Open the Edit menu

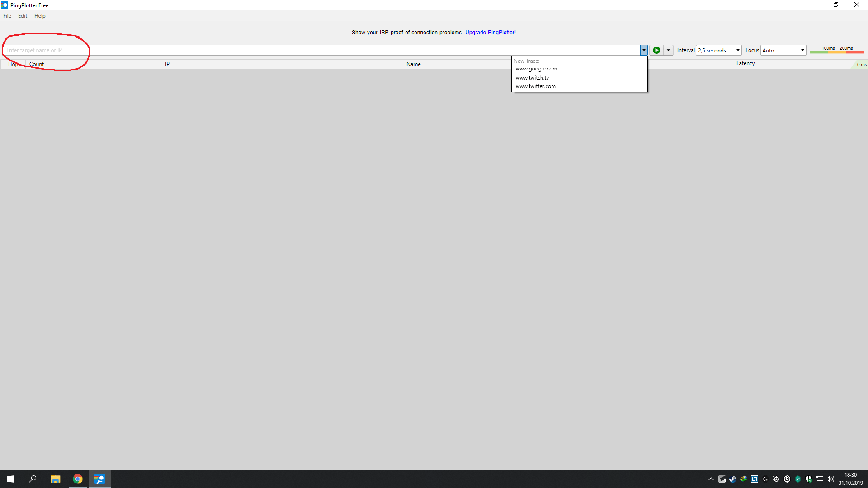23,16
